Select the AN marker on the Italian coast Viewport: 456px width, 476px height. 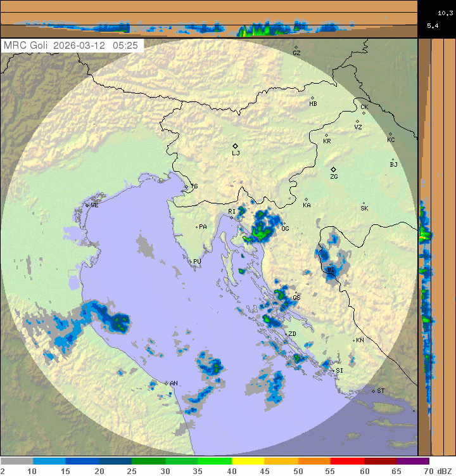point(166,383)
